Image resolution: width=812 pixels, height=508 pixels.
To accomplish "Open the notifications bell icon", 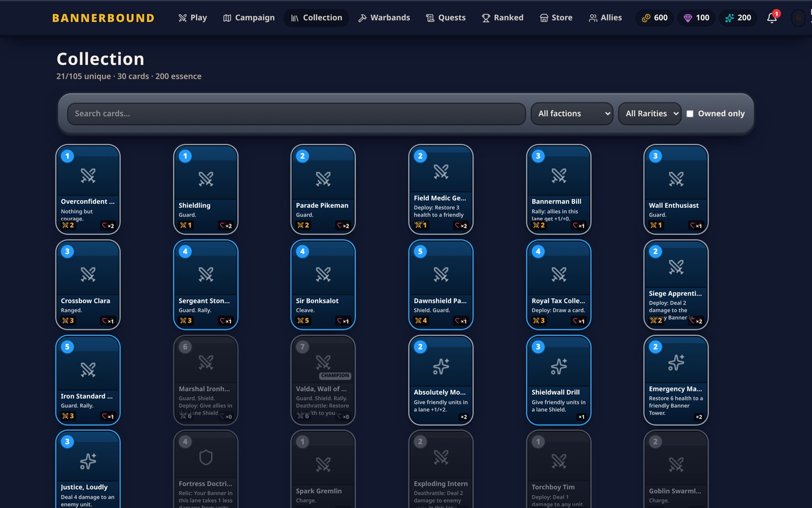I will click(x=771, y=18).
